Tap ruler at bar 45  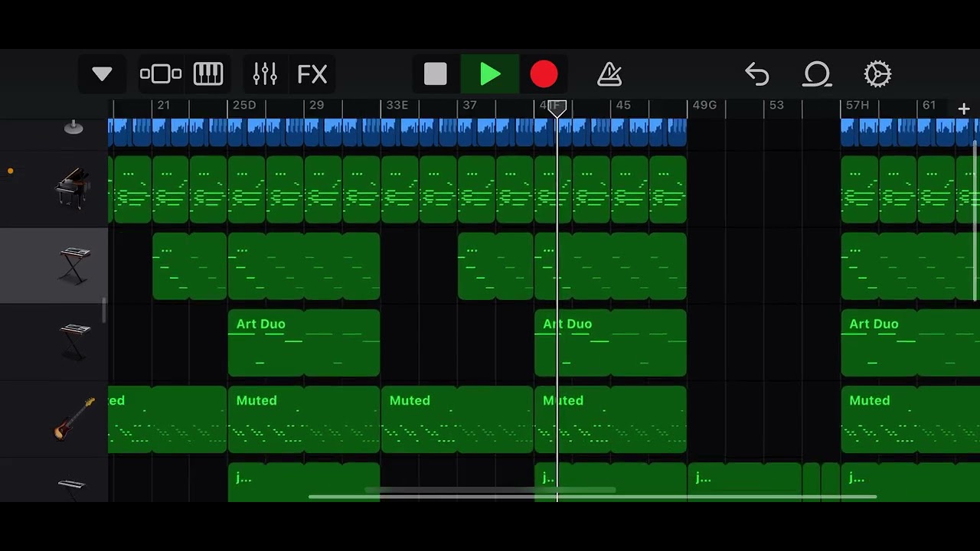623,106
